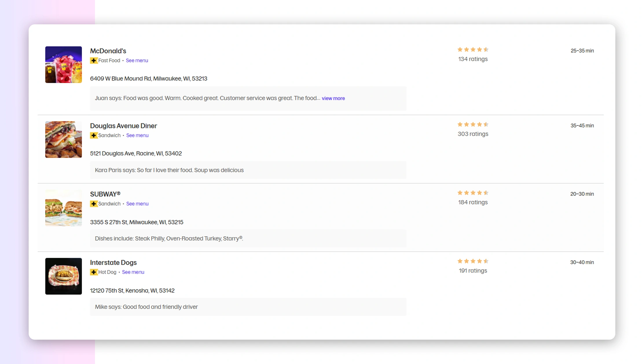Click the plus badge beside Hot Dog label
Viewport: 644px width, 364px height.
93,272
